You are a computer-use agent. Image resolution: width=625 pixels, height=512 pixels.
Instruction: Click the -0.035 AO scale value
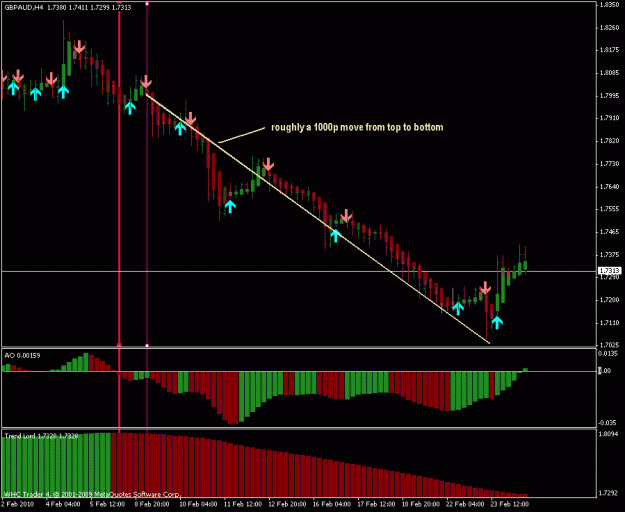(609, 423)
